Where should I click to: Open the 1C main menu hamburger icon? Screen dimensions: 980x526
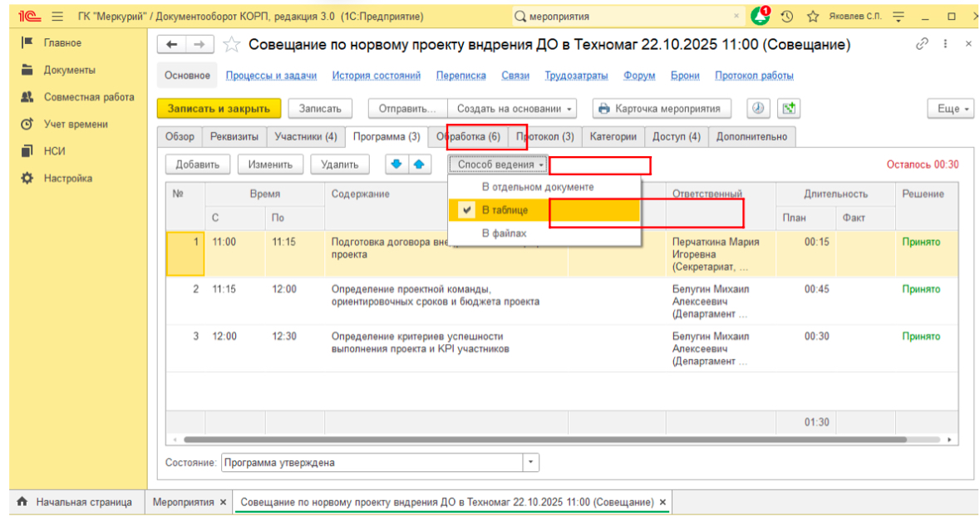click(x=57, y=17)
